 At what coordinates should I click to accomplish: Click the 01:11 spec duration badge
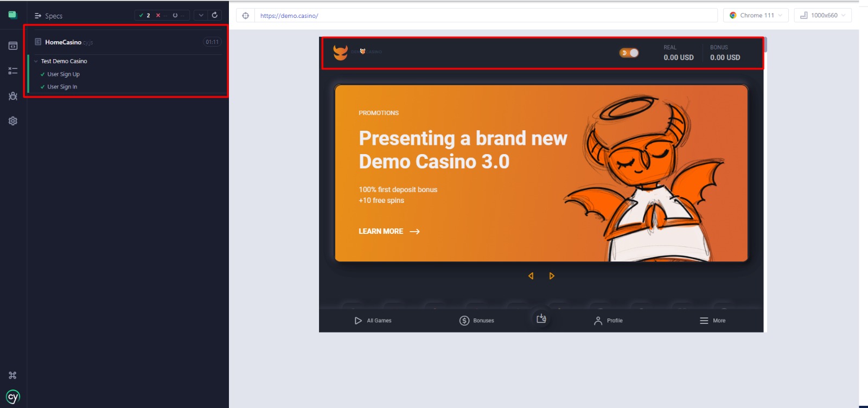(212, 42)
